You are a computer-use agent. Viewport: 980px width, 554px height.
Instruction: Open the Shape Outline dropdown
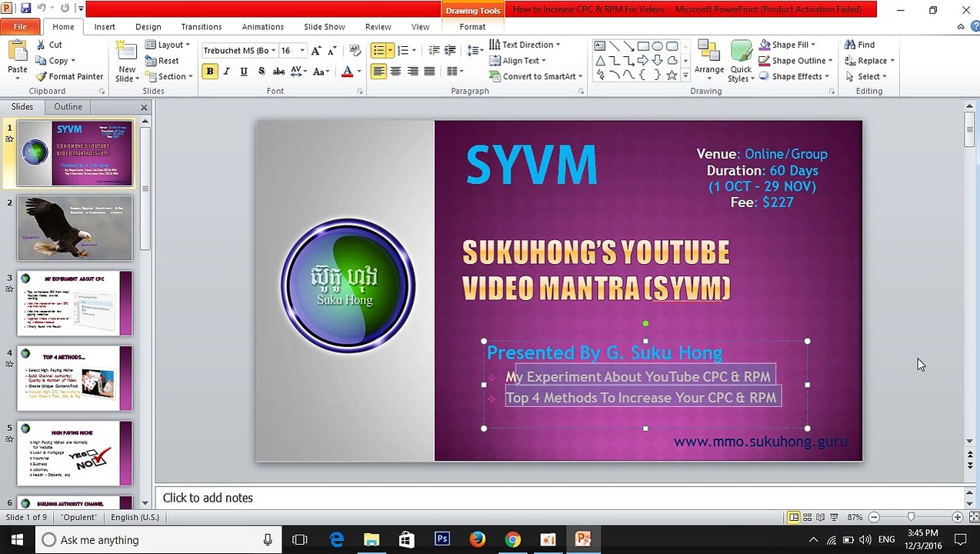coord(795,61)
